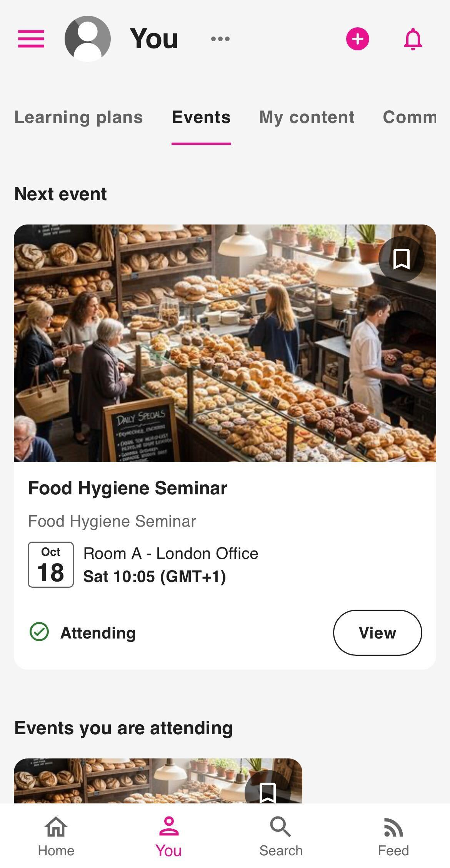Open the three-dot more options
This screenshot has width=450, height=868.
pos(220,39)
